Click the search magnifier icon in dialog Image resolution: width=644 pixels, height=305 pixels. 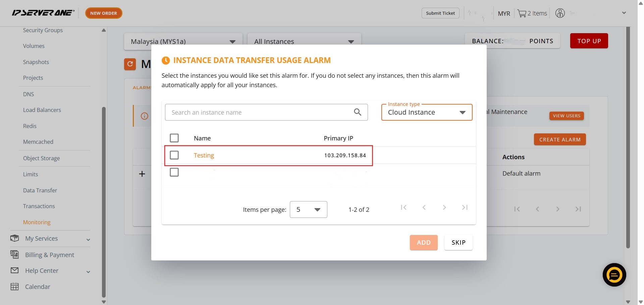(x=358, y=112)
